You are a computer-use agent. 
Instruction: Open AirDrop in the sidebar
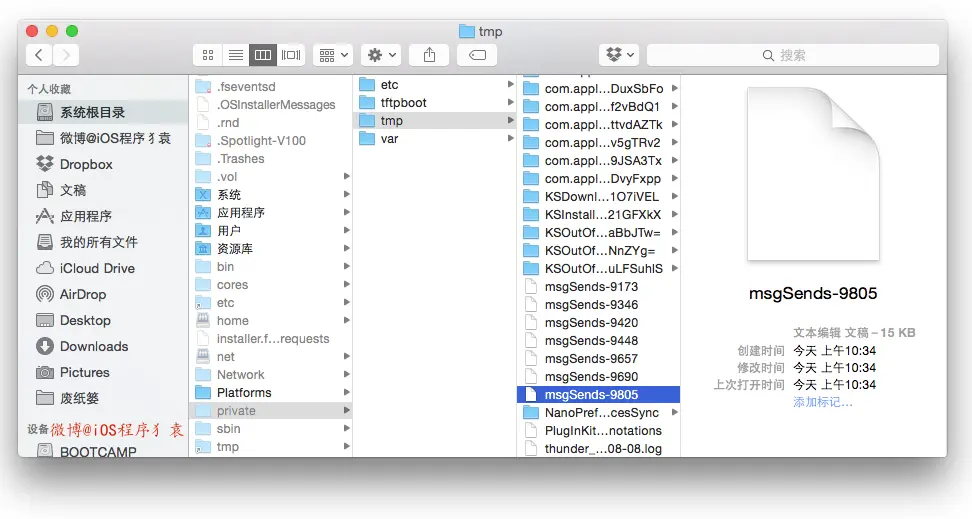click(x=103, y=295)
